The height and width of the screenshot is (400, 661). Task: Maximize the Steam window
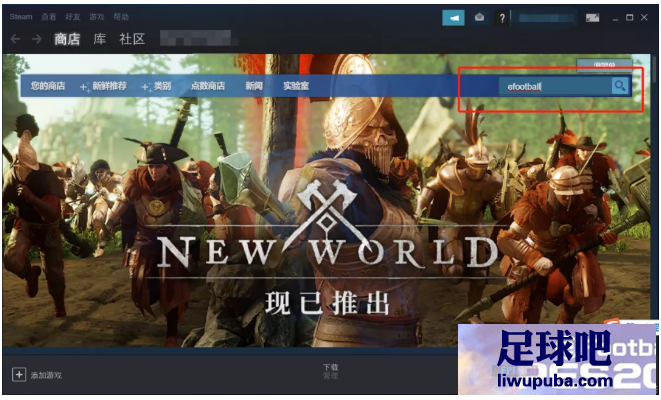629,17
